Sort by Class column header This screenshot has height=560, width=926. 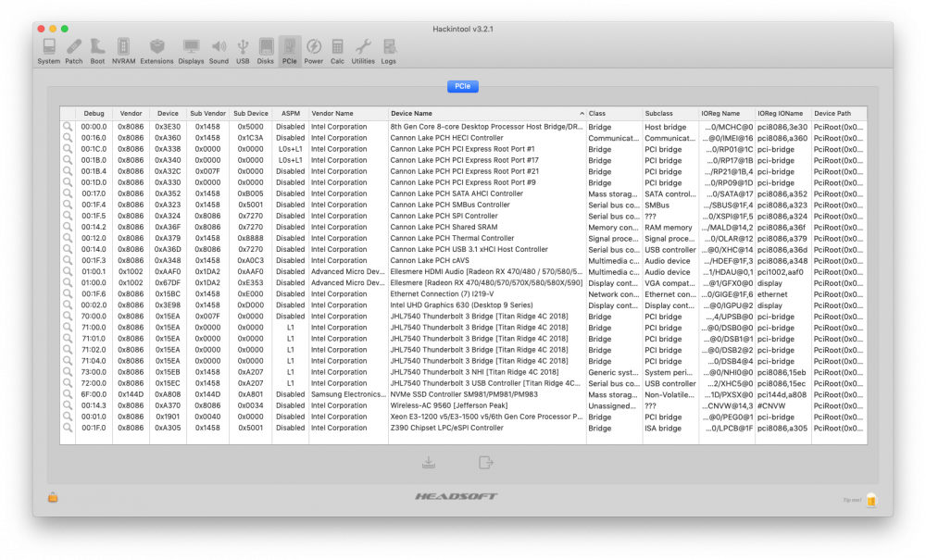point(614,113)
